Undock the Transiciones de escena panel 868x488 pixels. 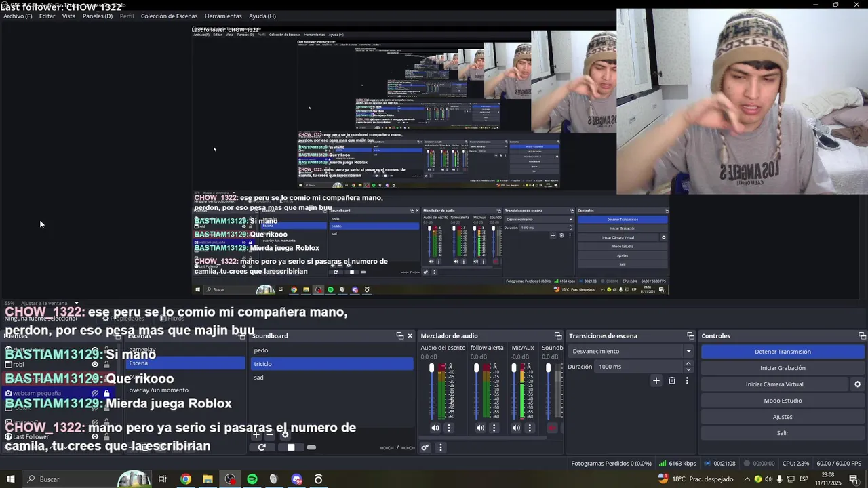coord(690,335)
